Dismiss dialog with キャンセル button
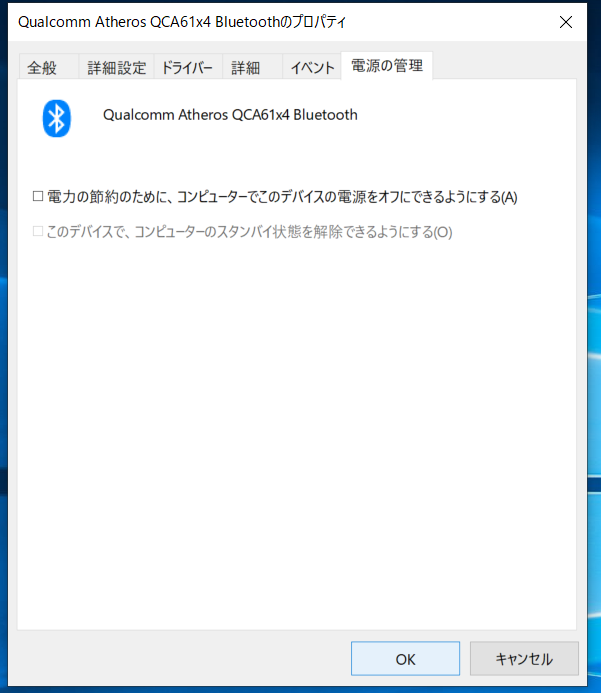 tap(524, 659)
